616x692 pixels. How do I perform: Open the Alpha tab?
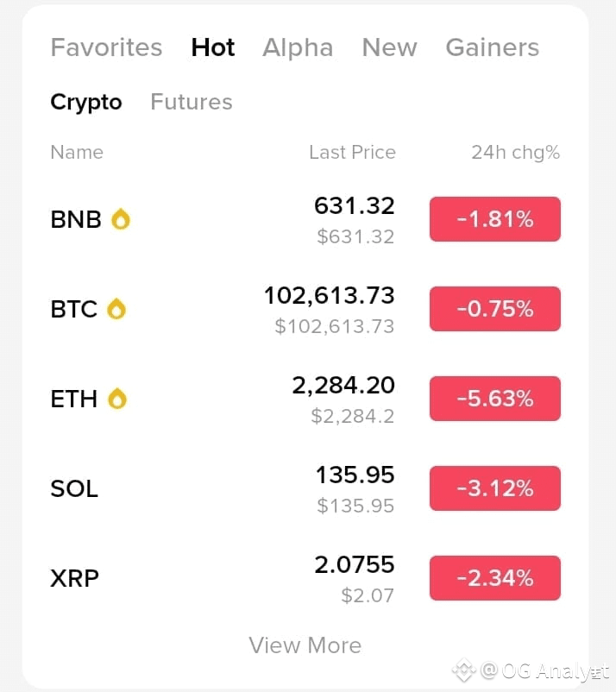click(x=298, y=47)
